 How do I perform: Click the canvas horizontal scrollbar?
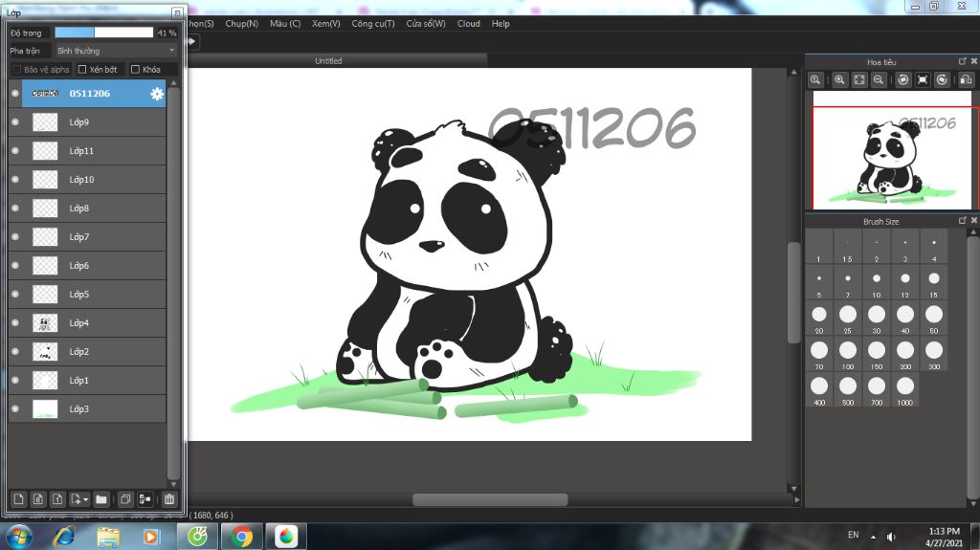coord(490,500)
